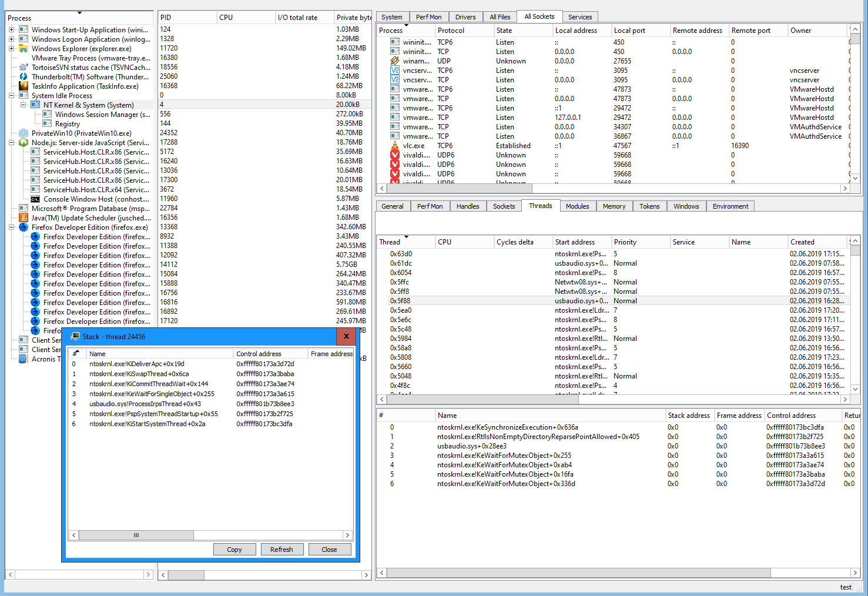Image resolution: width=868 pixels, height=596 pixels.
Task: Click the Acronis process icon
Action: tap(24, 359)
